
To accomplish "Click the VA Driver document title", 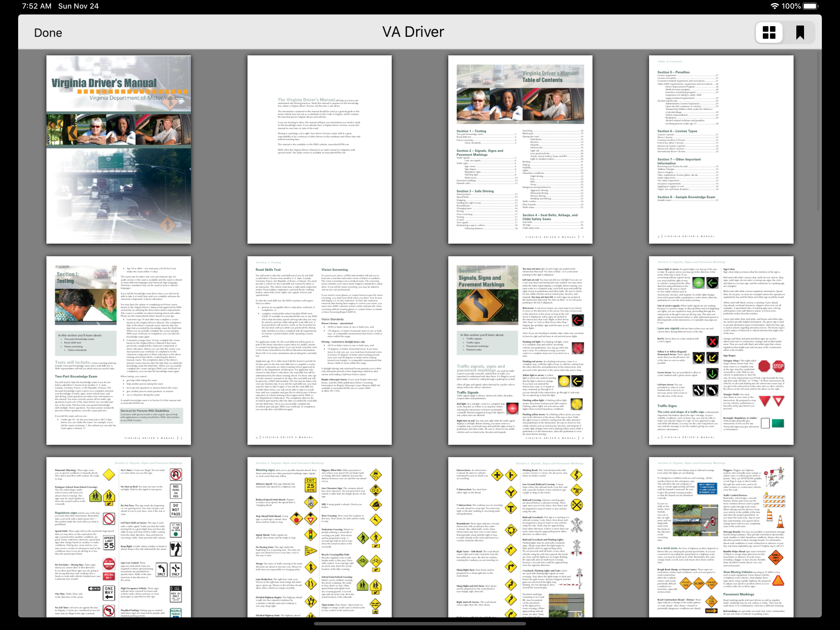I will click(413, 32).
